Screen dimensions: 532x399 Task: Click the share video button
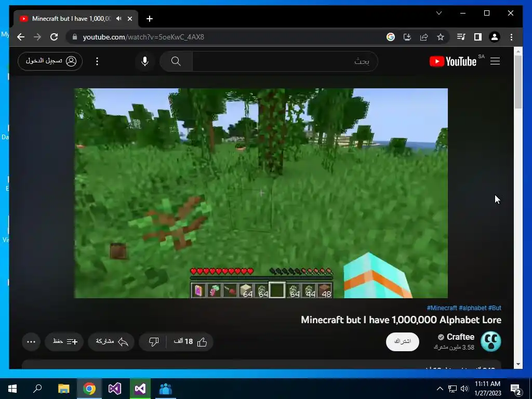tap(112, 342)
